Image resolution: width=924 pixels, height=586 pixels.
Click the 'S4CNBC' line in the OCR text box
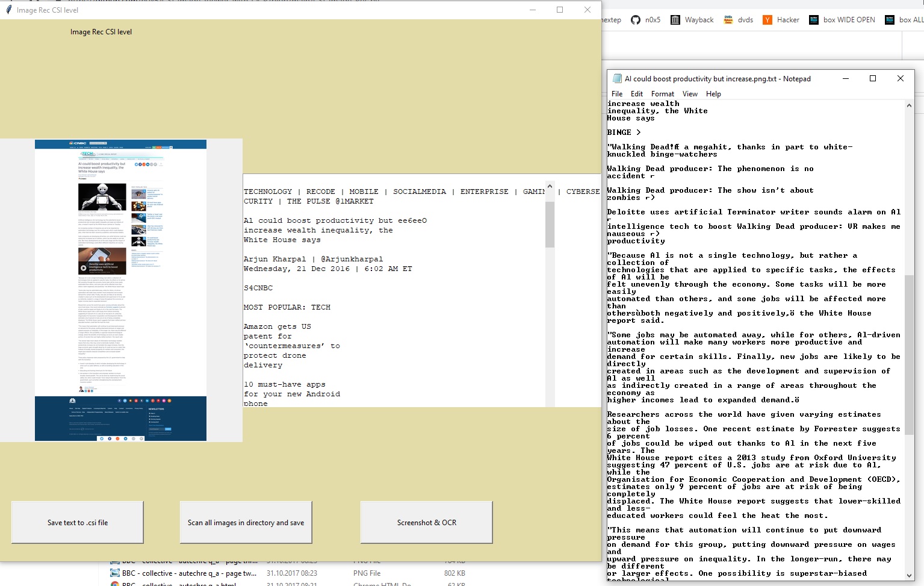coord(258,288)
